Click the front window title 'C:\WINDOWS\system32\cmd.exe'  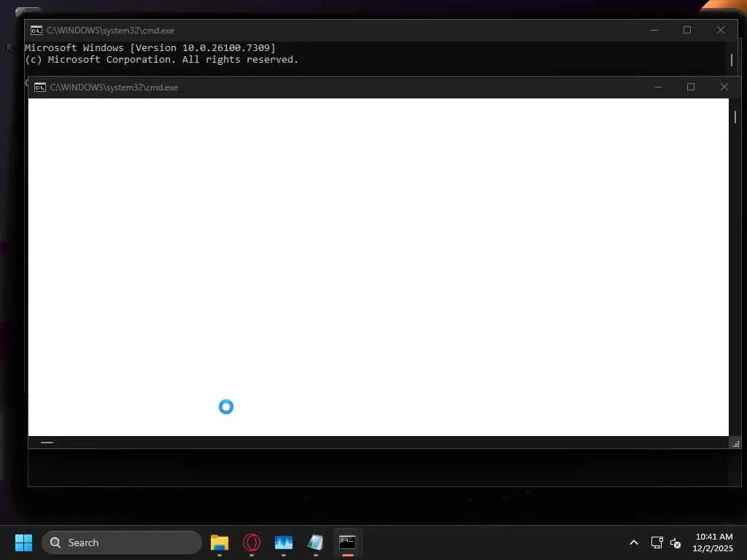[114, 87]
